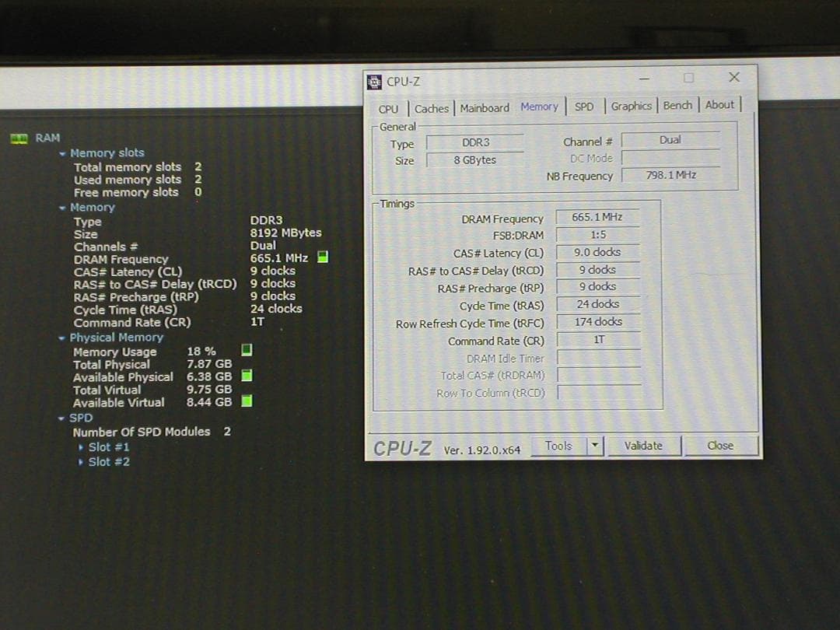Click Command Rate (CR) row in left panel

pos(170,323)
